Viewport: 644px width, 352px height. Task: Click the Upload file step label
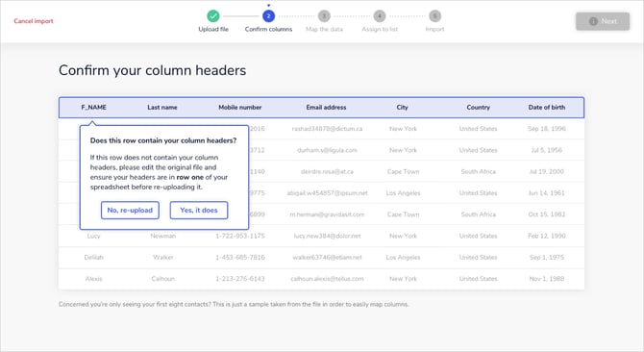tap(213, 29)
